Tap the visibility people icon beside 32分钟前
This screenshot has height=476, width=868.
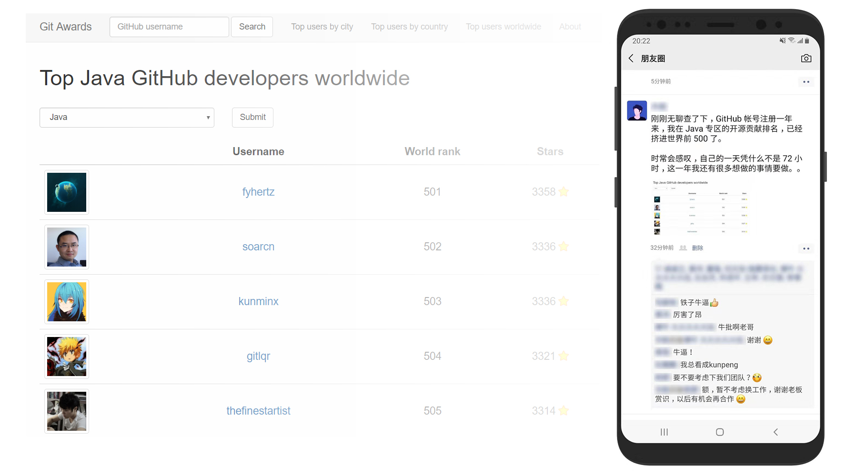683,248
